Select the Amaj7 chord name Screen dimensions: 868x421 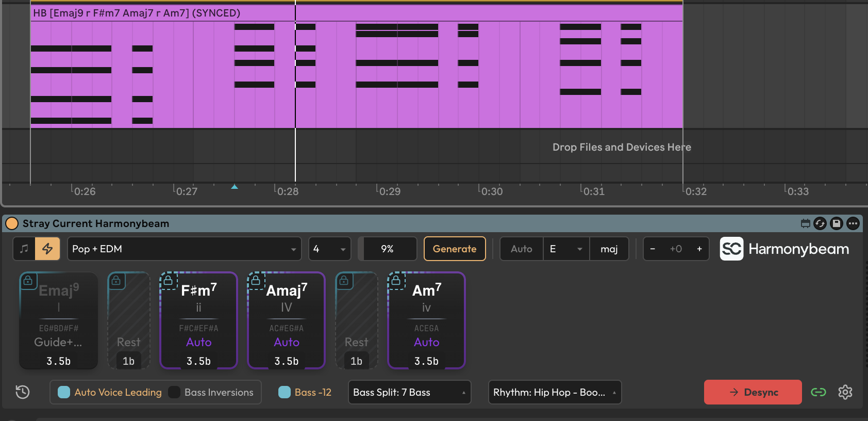click(x=287, y=290)
